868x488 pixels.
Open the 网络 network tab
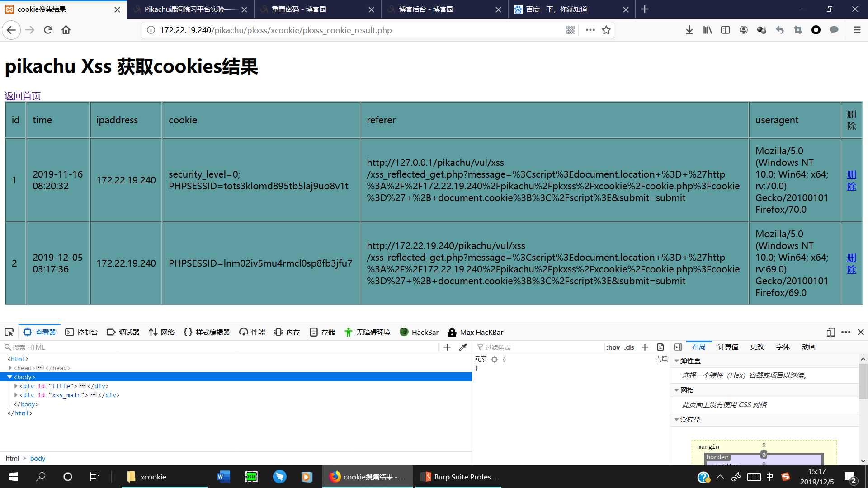pos(161,333)
